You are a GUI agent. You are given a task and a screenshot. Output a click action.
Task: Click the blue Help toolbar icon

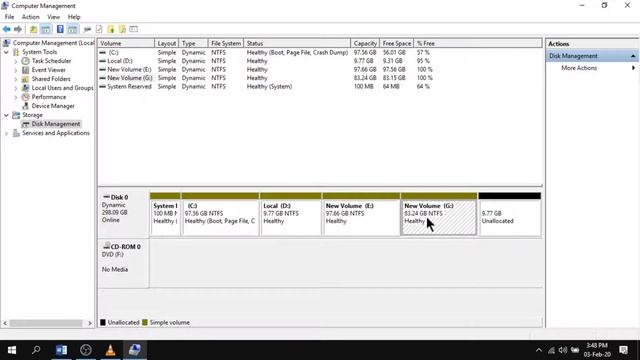pos(60,29)
